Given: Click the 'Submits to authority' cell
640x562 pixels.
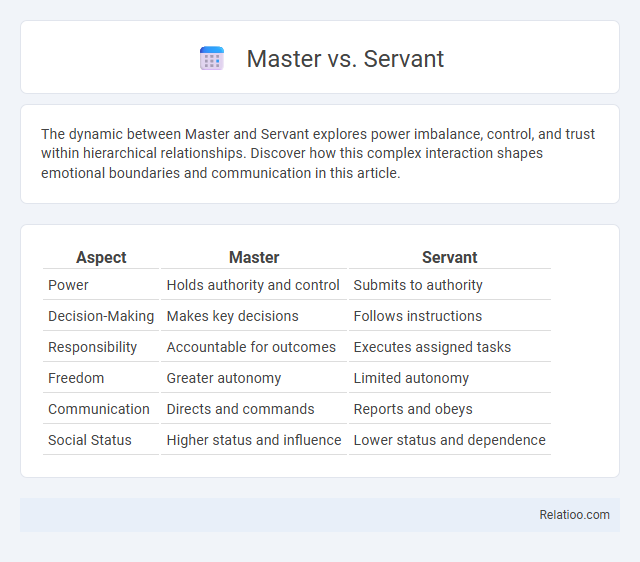Looking at the screenshot, I should (x=450, y=285).
